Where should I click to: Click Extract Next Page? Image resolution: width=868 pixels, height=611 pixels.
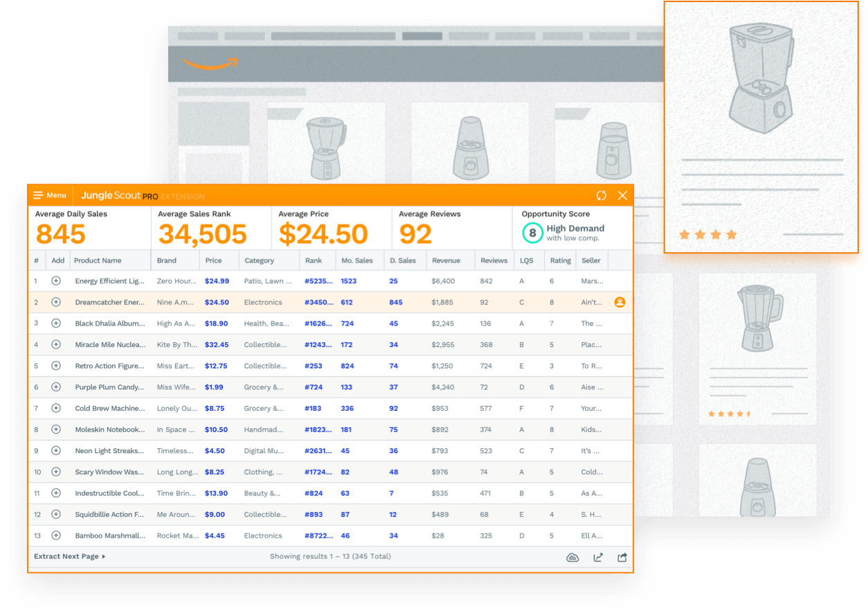[69, 556]
